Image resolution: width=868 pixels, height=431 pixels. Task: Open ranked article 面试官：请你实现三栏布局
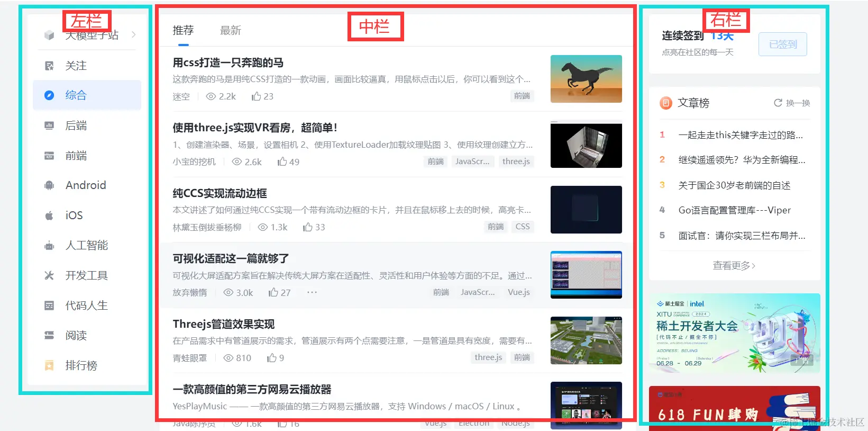pos(742,236)
